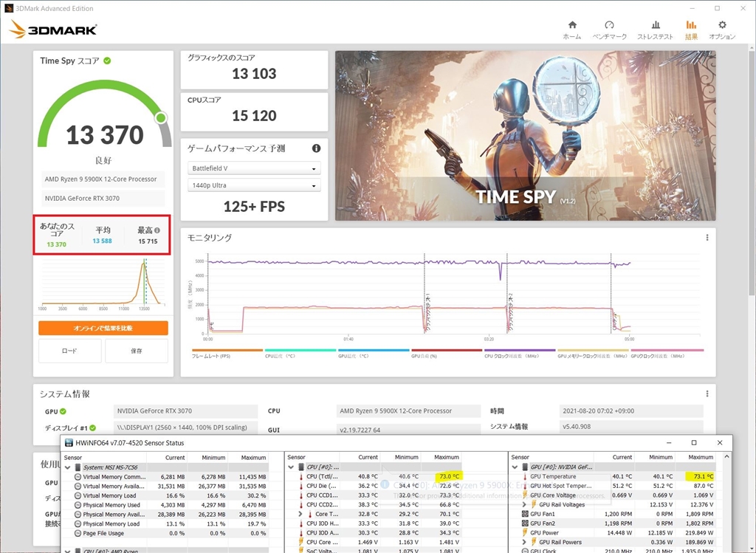Click the green check beside Time Spy スコア
The image size is (756, 553).
pyautogui.click(x=107, y=61)
